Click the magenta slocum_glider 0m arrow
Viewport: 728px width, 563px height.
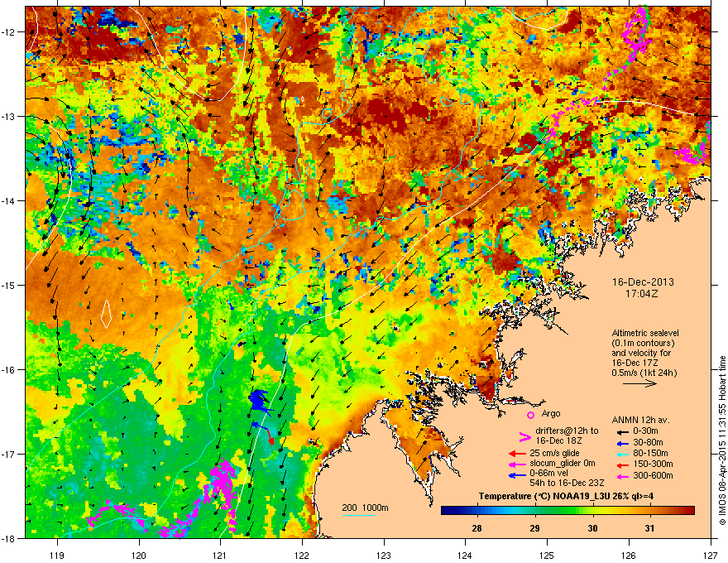pyautogui.click(x=517, y=464)
